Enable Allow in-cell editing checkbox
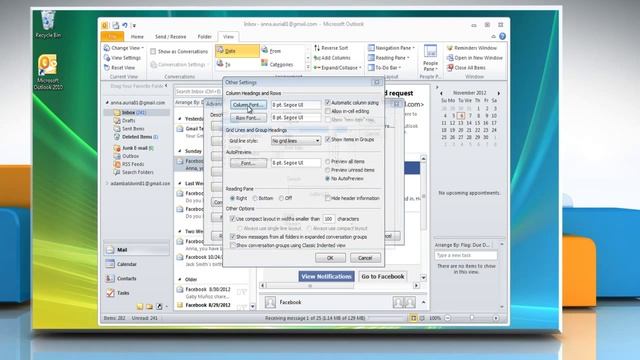Screen dimensions: 640x360 327,111
